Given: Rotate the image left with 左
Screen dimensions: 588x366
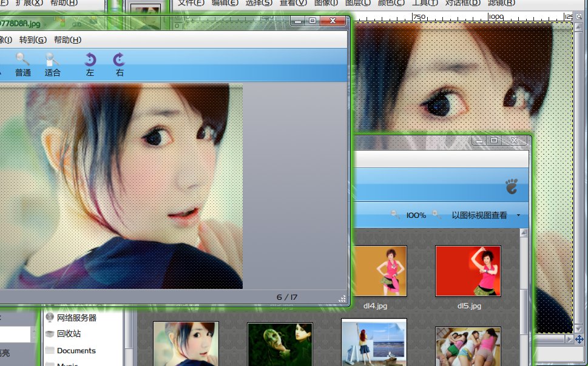Looking at the screenshot, I should click(x=90, y=59).
